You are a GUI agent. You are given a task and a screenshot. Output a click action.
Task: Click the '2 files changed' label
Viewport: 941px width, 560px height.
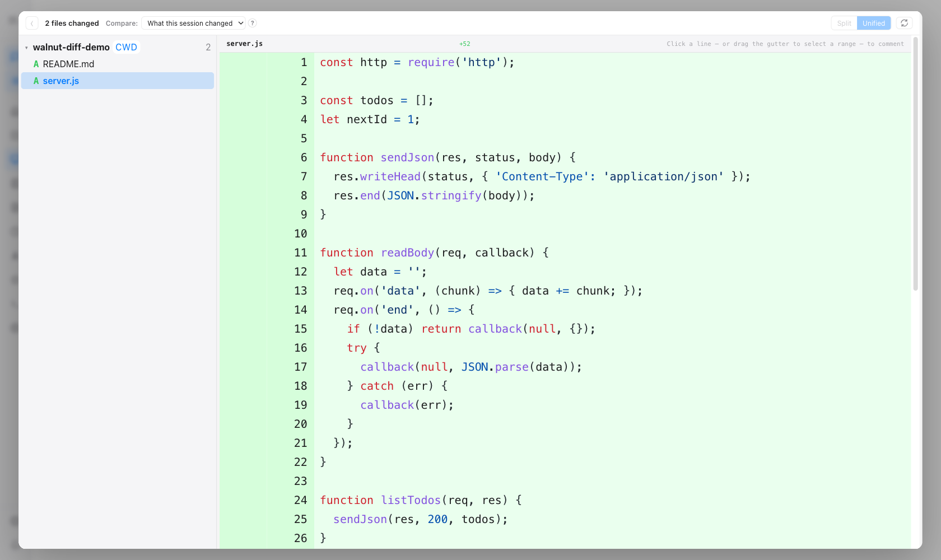coord(72,23)
